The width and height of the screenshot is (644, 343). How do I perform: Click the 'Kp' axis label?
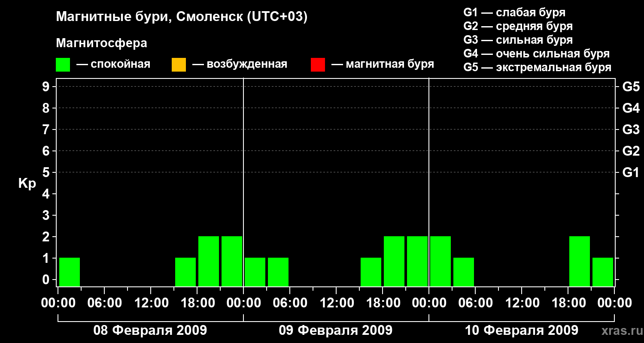[27, 184]
